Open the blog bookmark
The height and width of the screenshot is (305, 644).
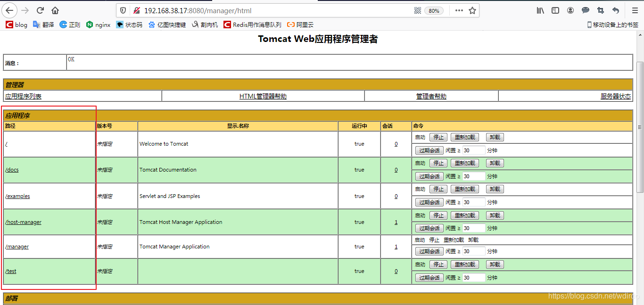(x=17, y=25)
